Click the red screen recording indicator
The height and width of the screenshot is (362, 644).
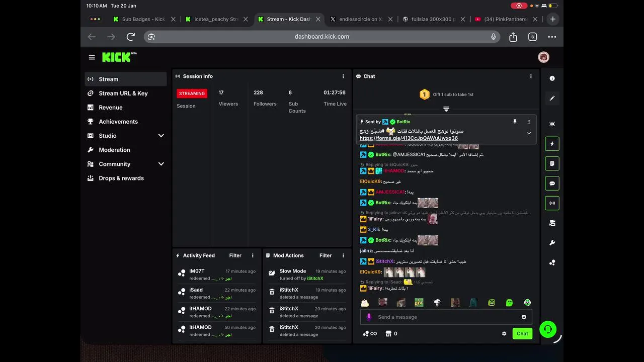[519, 6]
